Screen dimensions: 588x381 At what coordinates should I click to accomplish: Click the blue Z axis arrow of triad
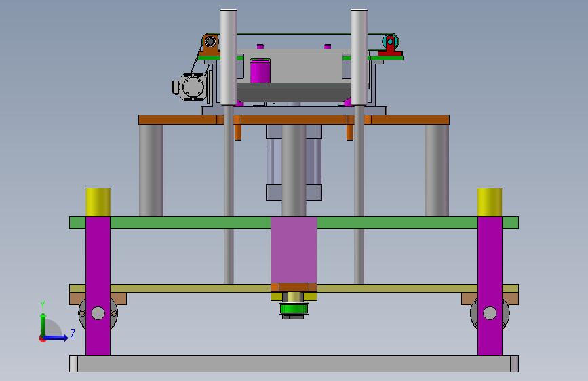click(56, 338)
